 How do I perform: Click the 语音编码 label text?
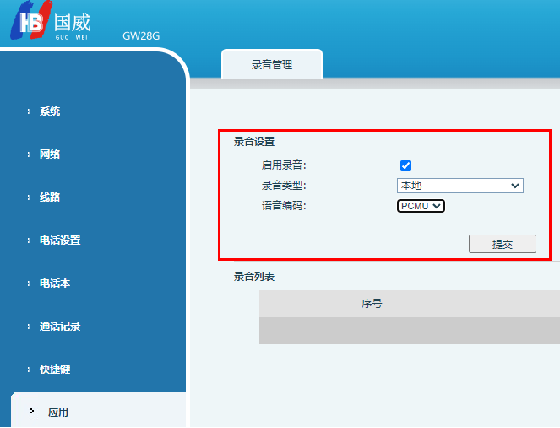point(284,206)
